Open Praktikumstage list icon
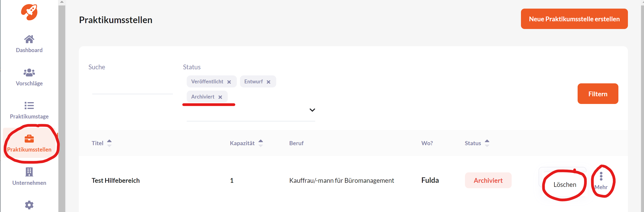 (29, 106)
